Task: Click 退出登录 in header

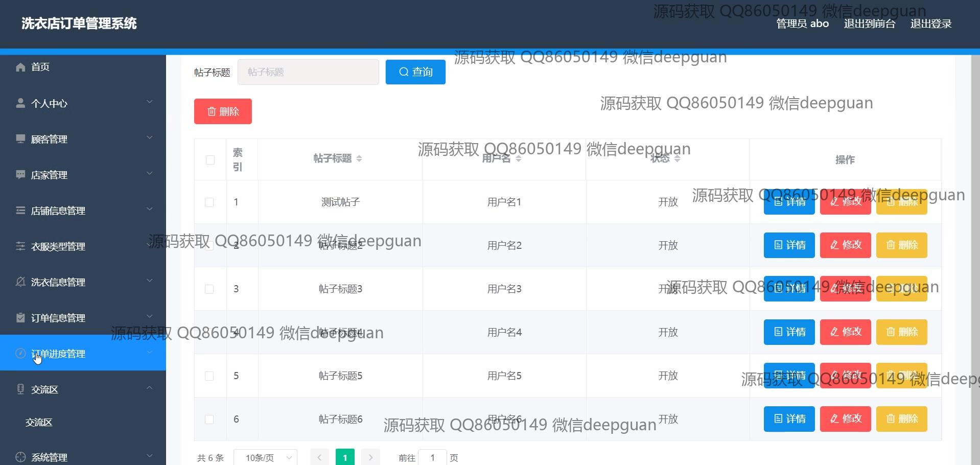Action: pos(931,24)
